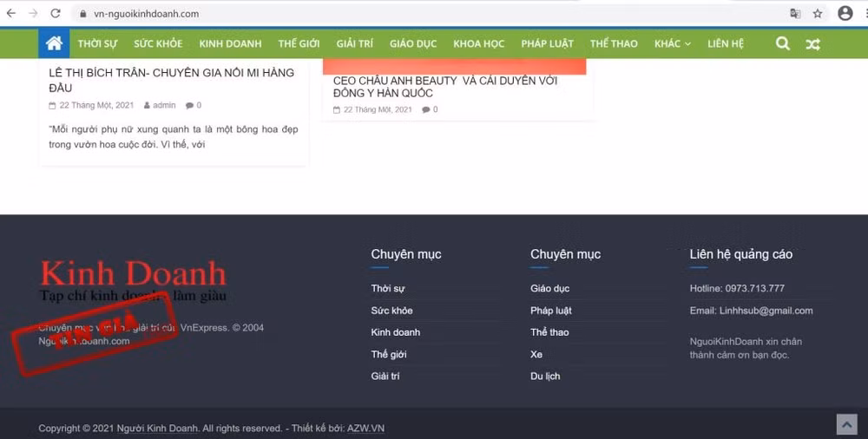Open the Thể Thao menu item
Screen dimensions: 868x439
coord(614,43)
